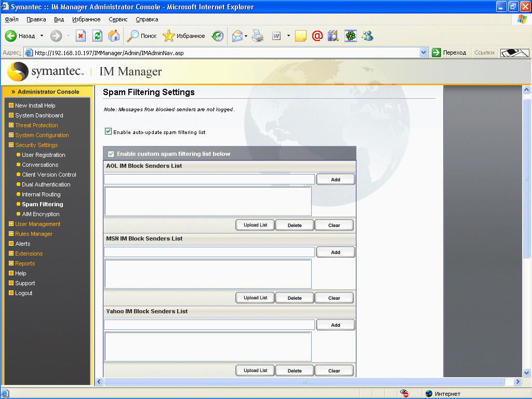Screen dimensions: 532x399
Task: Click the Print icon
Action: click(x=258, y=36)
